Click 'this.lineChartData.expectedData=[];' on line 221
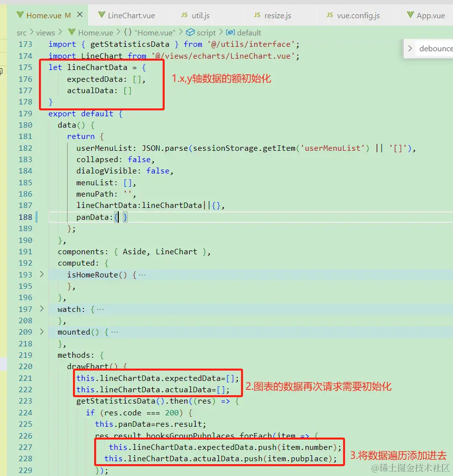 [158, 378]
